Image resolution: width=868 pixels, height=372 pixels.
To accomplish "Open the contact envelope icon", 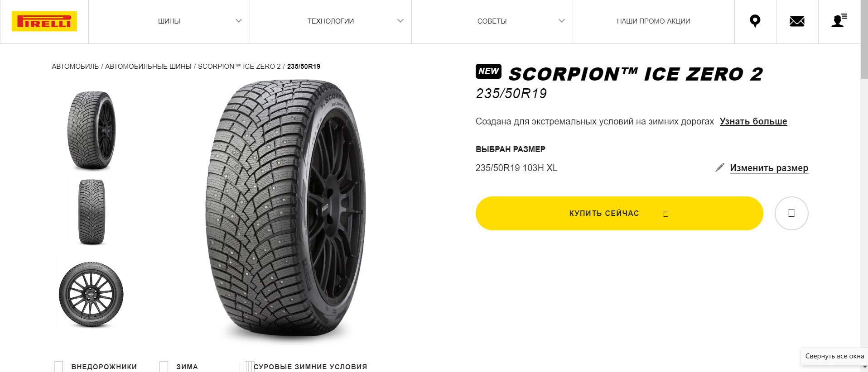I will click(x=797, y=21).
